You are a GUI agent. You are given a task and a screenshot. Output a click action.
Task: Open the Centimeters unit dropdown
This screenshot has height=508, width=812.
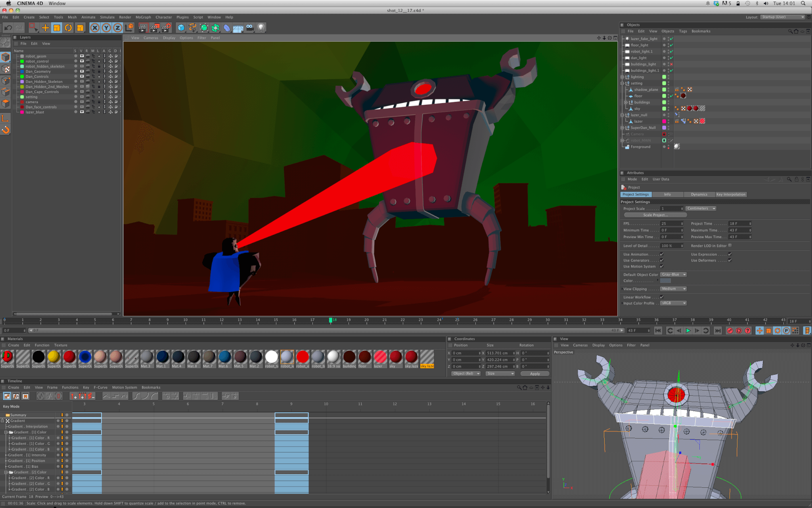point(701,208)
